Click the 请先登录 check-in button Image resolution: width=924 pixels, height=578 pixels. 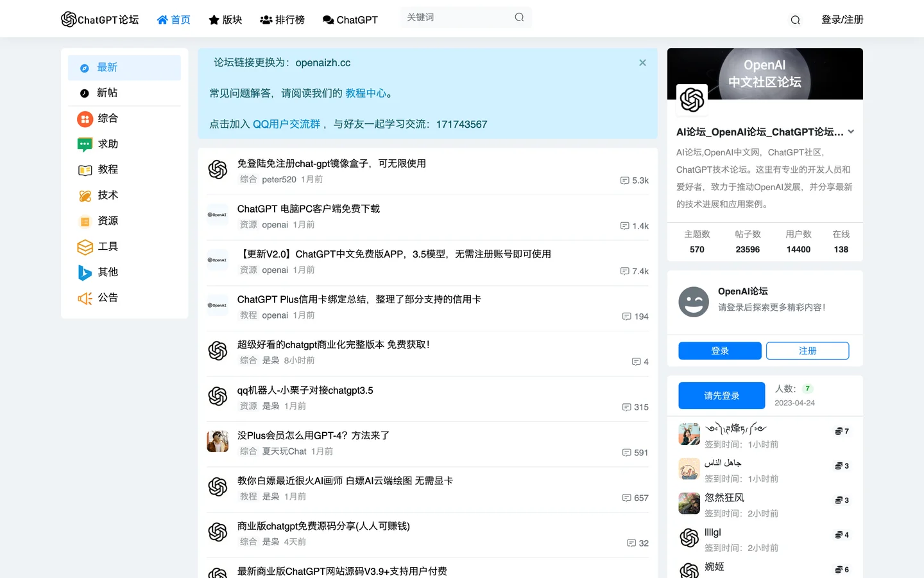[722, 396]
